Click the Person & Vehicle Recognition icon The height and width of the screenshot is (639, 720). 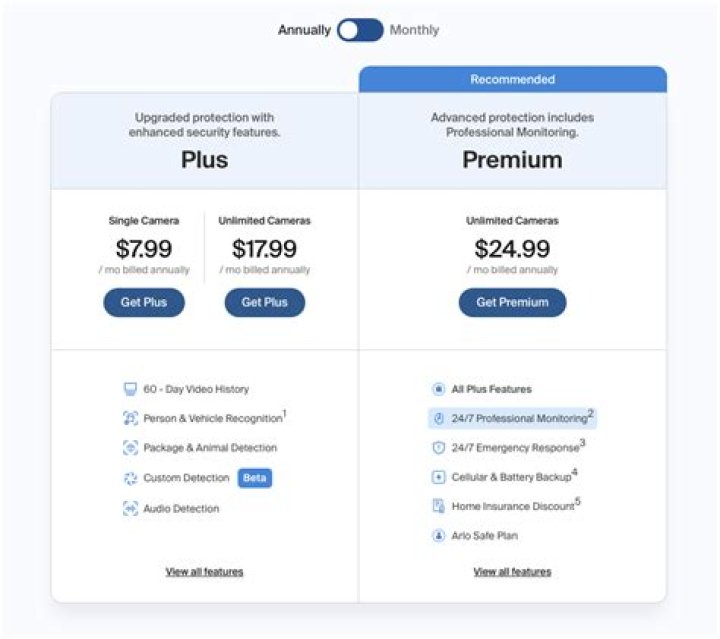click(130, 419)
